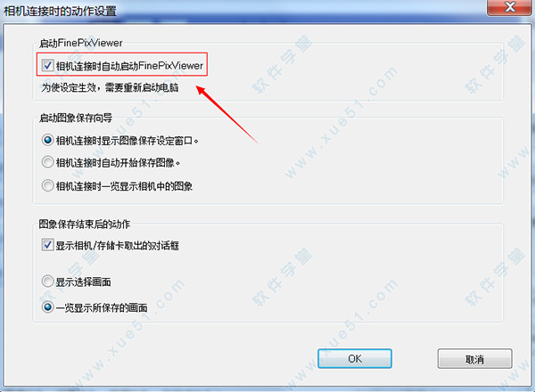Click the 取消 cancel button
535x392 pixels.
point(475,359)
